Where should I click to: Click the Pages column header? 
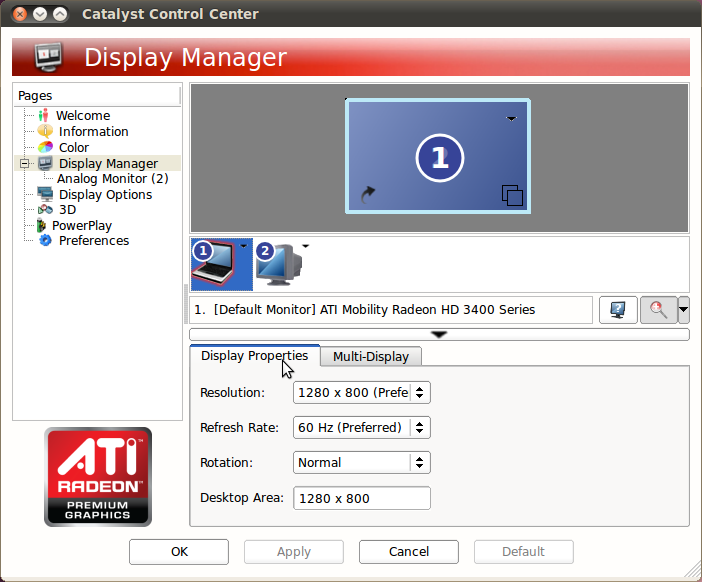(97, 95)
